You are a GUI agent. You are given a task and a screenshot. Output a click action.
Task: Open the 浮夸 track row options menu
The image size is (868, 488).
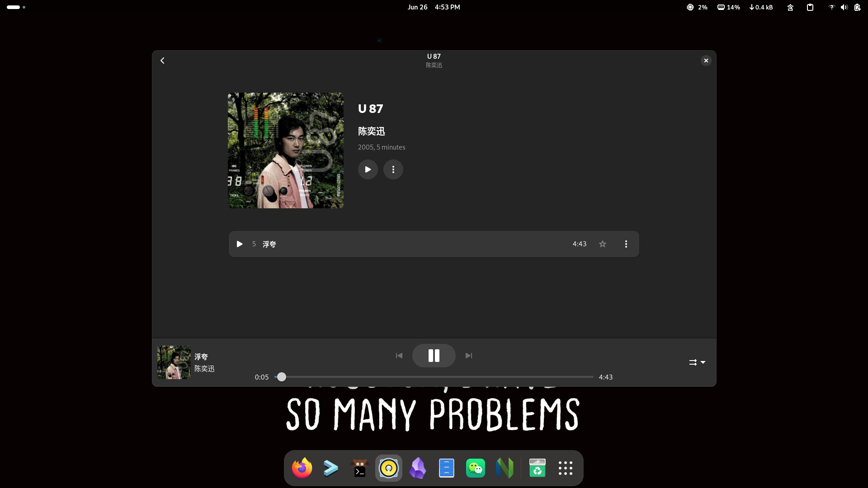pyautogui.click(x=626, y=244)
